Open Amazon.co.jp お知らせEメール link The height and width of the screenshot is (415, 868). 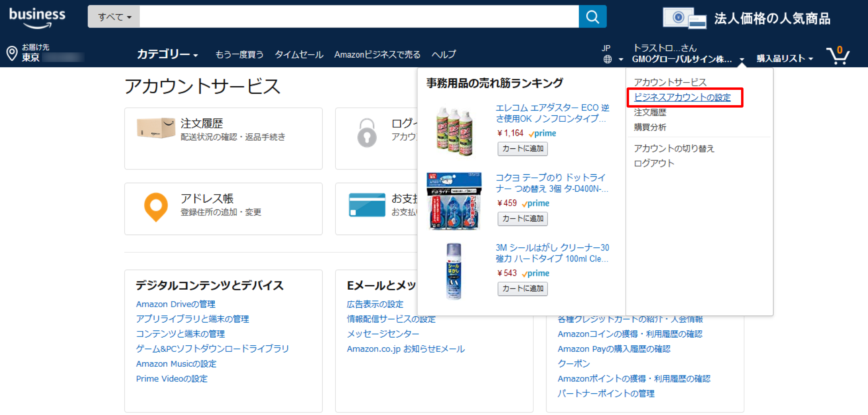point(406,349)
